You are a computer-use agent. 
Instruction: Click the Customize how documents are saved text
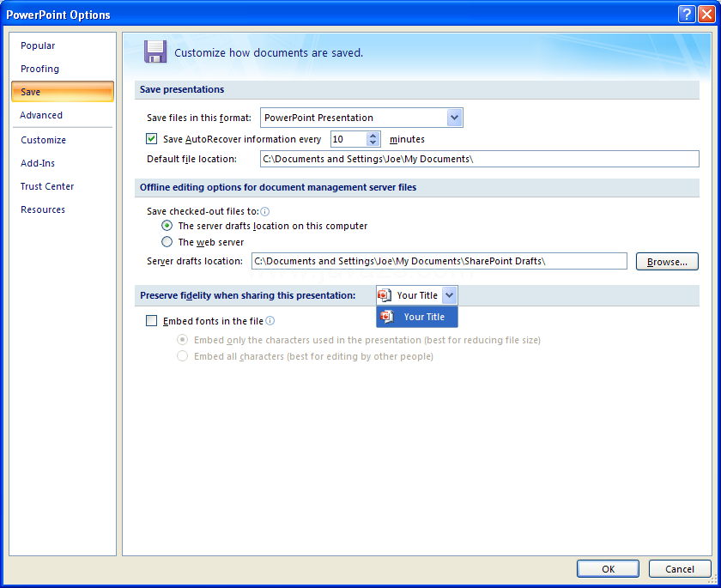(x=269, y=53)
